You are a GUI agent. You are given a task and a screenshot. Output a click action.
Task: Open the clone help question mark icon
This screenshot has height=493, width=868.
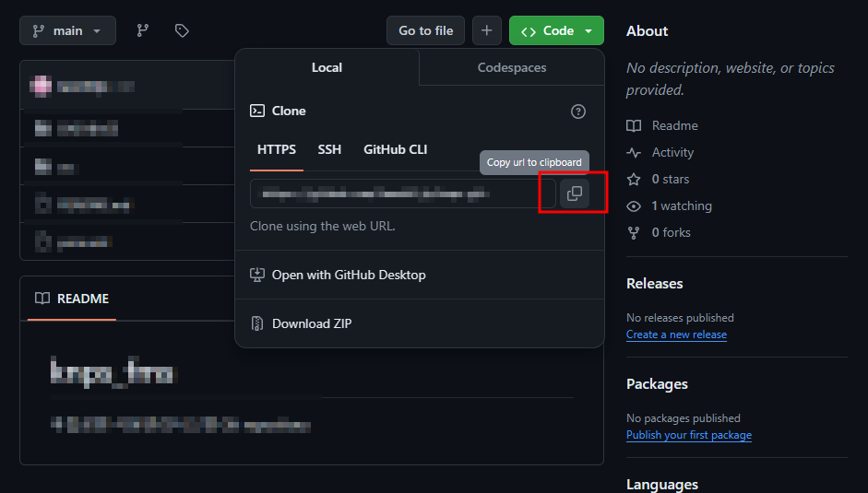coord(578,112)
